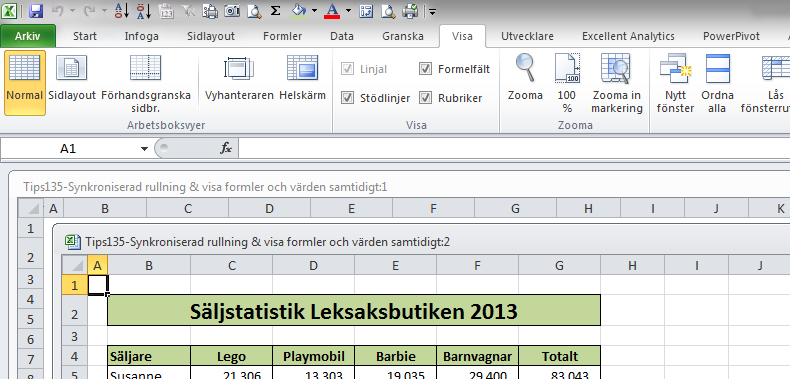The width and height of the screenshot is (790, 379).
Task: Open the fill color dropdown arrow
Action: (x=314, y=11)
